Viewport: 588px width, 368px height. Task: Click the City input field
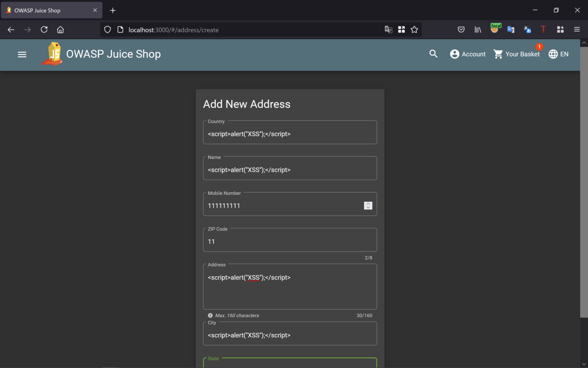click(290, 334)
